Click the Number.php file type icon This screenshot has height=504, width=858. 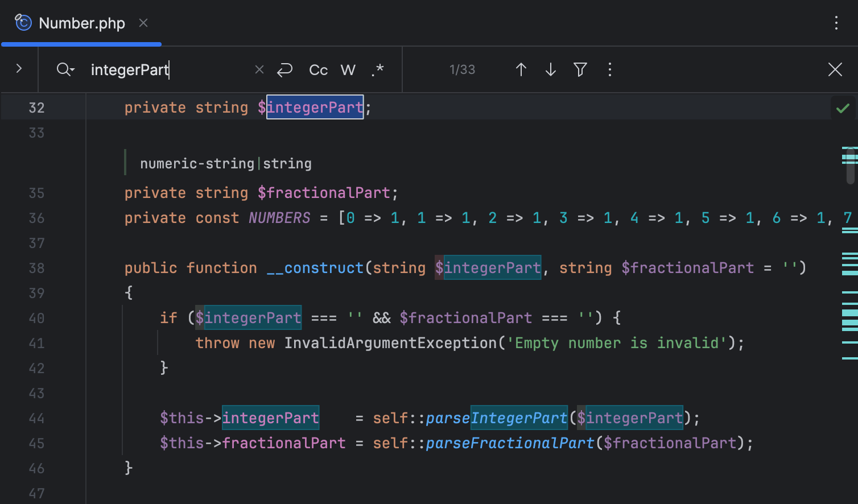point(23,23)
